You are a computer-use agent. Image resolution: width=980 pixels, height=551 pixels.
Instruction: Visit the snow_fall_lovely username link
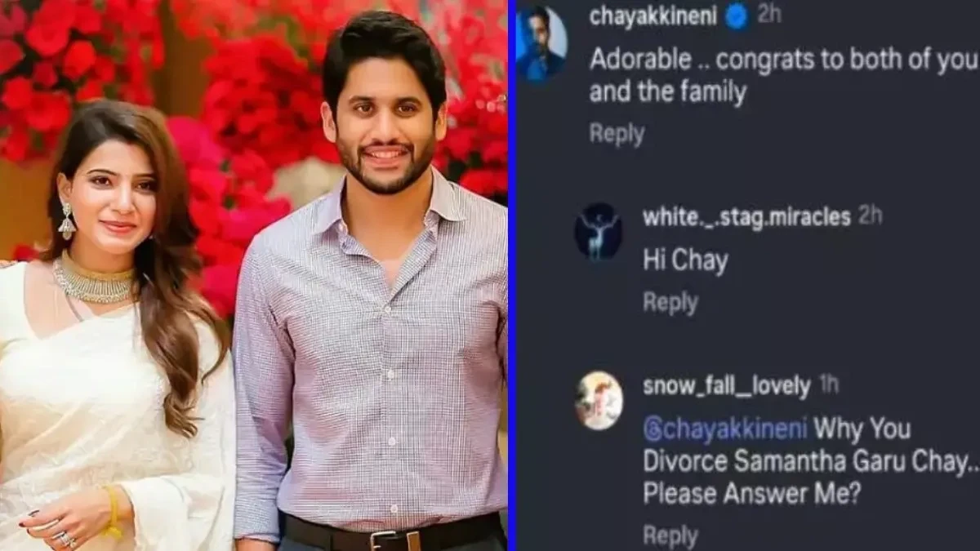(726, 386)
